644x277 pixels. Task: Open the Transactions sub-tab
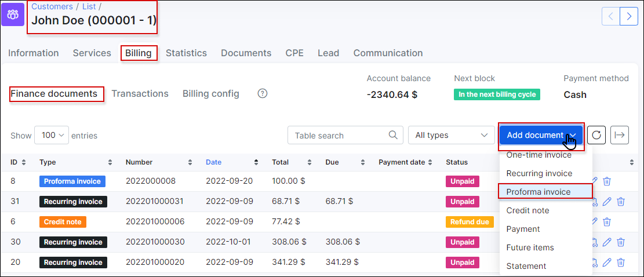[x=140, y=93]
